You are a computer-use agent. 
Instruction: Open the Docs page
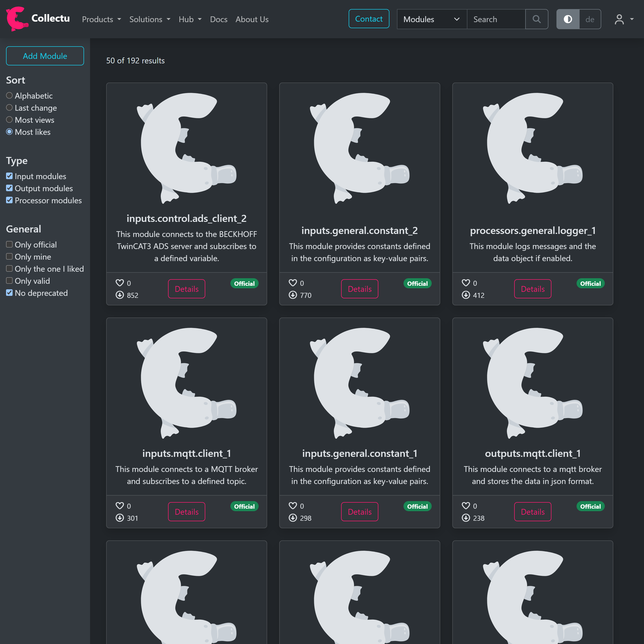click(219, 19)
